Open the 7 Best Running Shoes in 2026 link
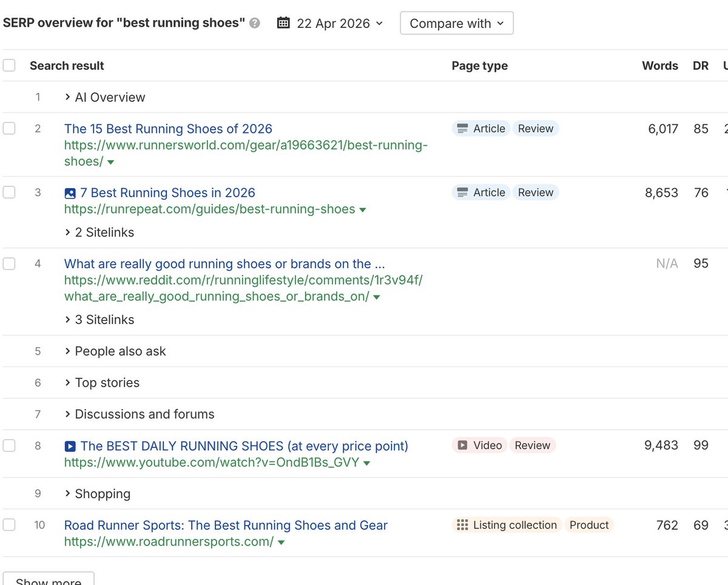This screenshot has width=728, height=585. pos(167,193)
